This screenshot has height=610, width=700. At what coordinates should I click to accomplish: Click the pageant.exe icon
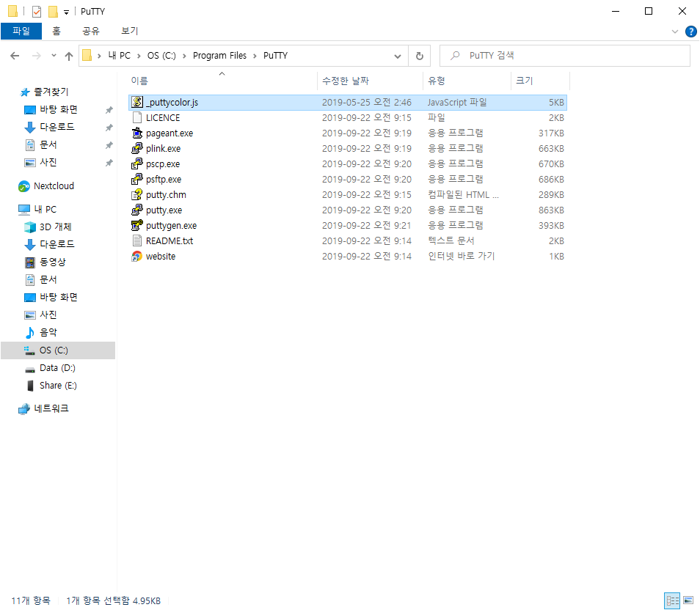coord(137,133)
